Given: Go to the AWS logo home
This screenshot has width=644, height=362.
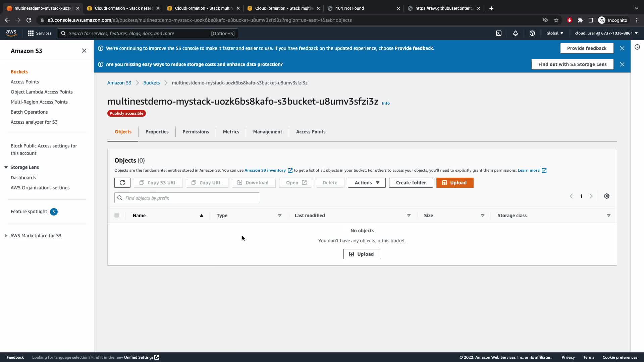Looking at the screenshot, I should click(x=11, y=33).
